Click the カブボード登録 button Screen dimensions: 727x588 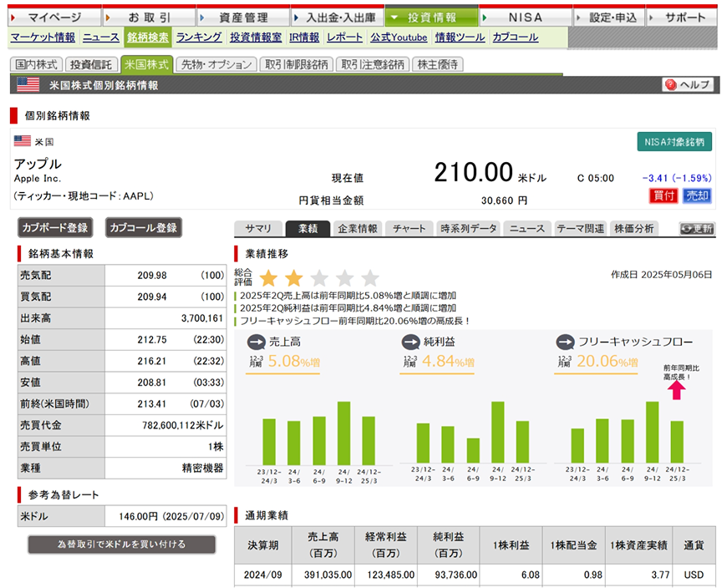coord(55,227)
